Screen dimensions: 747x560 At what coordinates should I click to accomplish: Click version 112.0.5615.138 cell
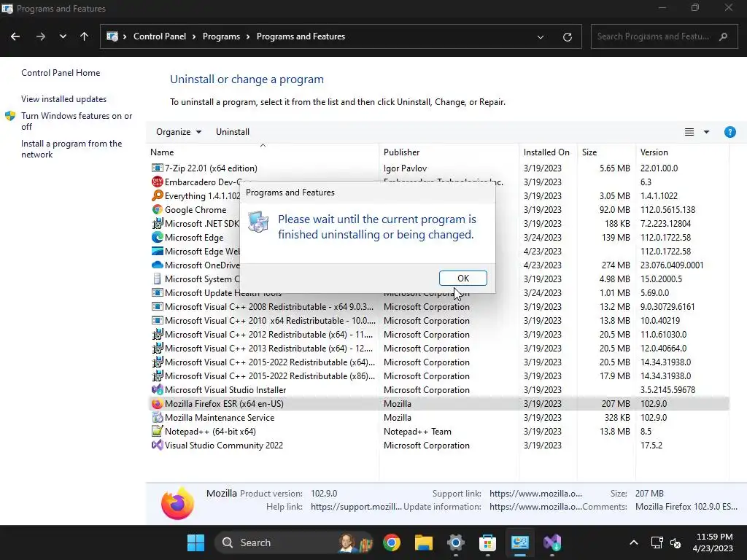pos(667,209)
